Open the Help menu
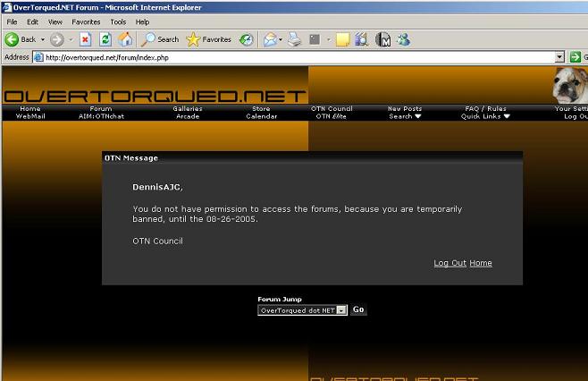The height and width of the screenshot is (381, 588). [x=142, y=22]
